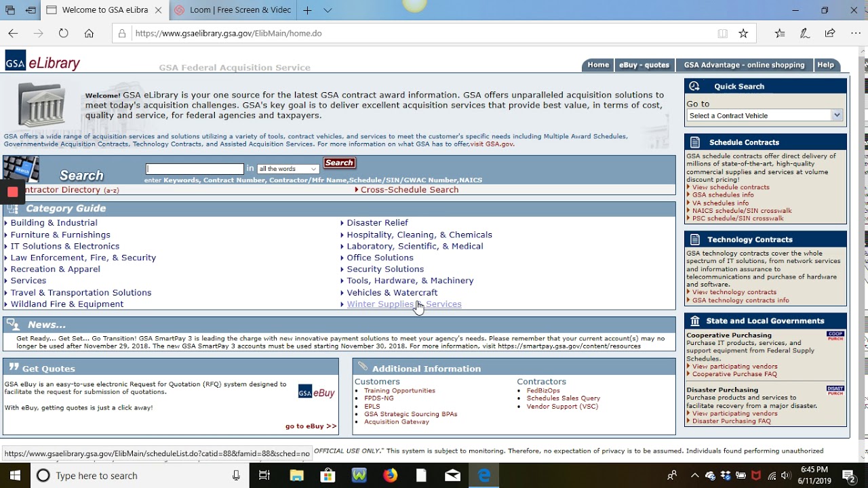868x488 pixels.
Task: Click the Share page icon
Action: [830, 33]
